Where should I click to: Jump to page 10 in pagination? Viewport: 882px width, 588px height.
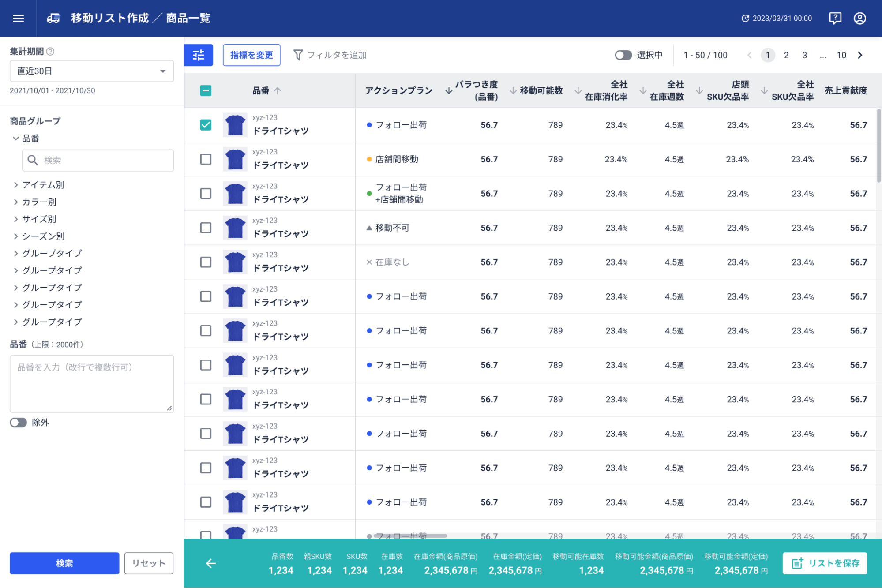pyautogui.click(x=841, y=55)
